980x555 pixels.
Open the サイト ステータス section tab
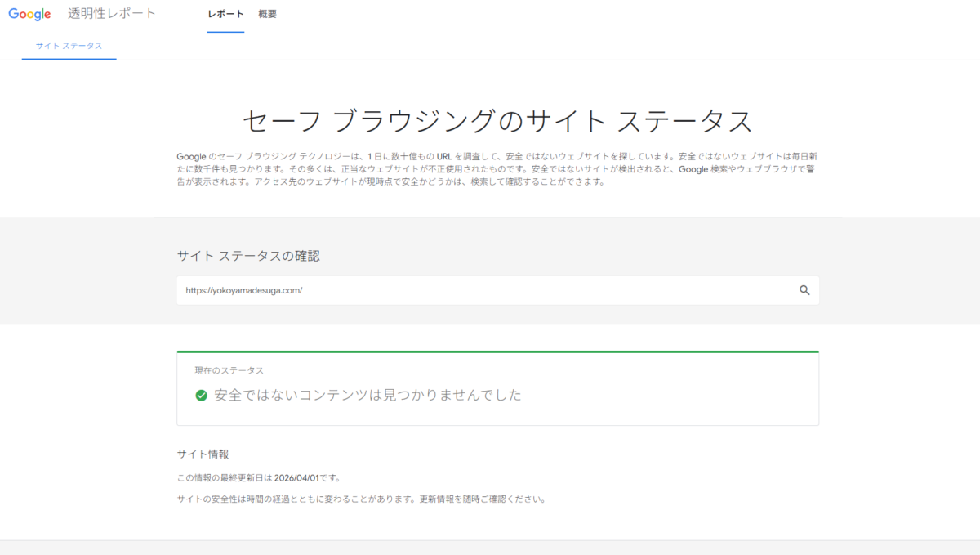coord(69,47)
